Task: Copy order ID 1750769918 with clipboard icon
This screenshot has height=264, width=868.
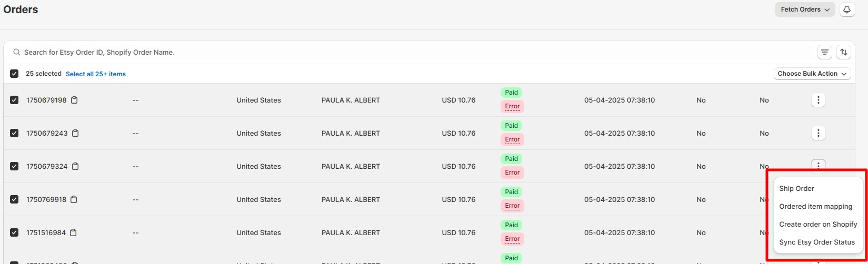Action: (74, 199)
